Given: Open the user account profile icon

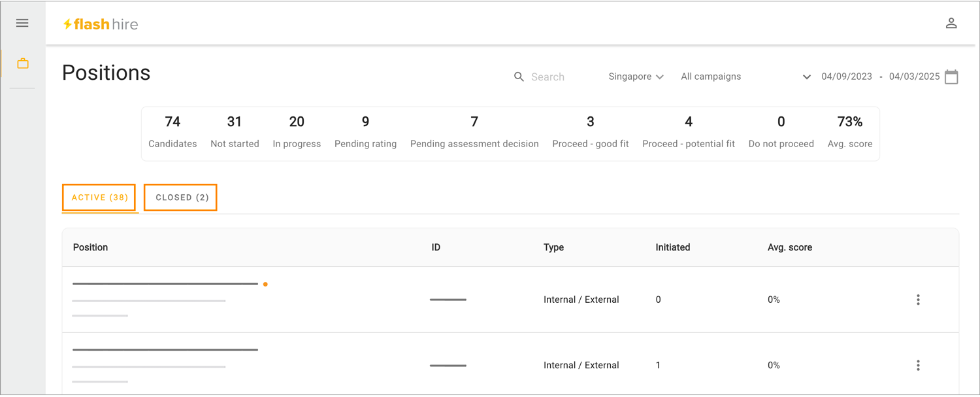Looking at the screenshot, I should click(x=951, y=24).
